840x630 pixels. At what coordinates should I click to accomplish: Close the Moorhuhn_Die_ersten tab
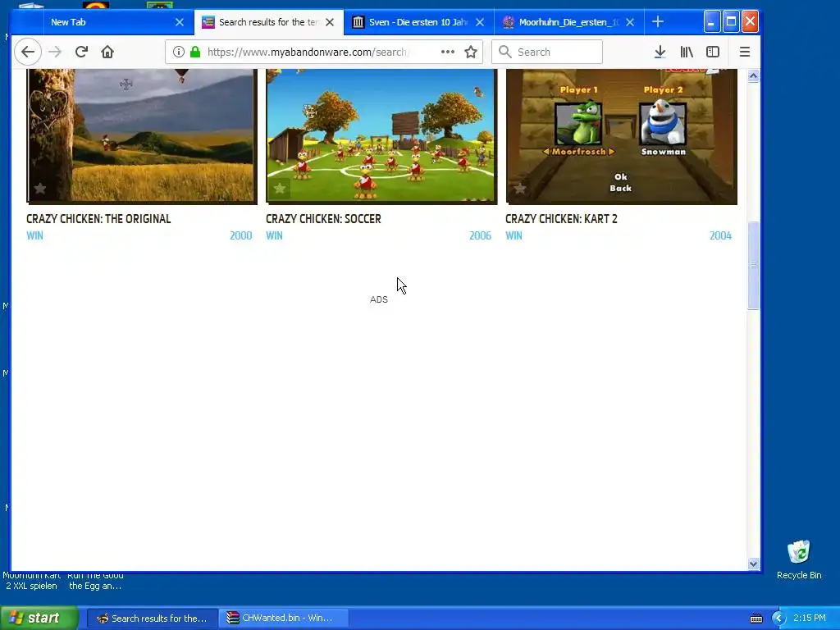(630, 22)
